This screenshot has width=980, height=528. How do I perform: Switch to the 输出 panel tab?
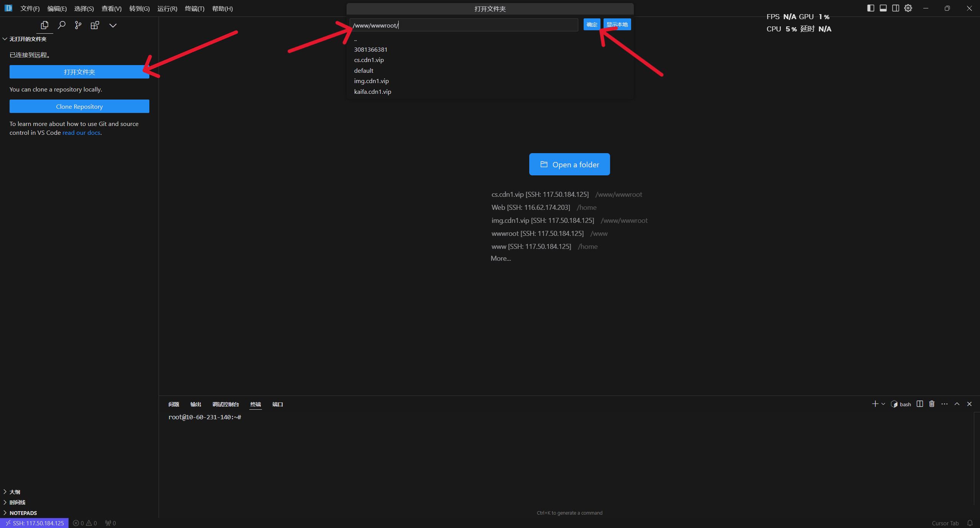click(196, 404)
